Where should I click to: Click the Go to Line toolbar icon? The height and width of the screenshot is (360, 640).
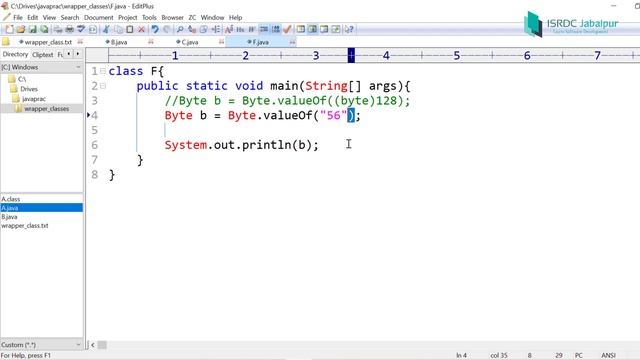[x=215, y=29]
